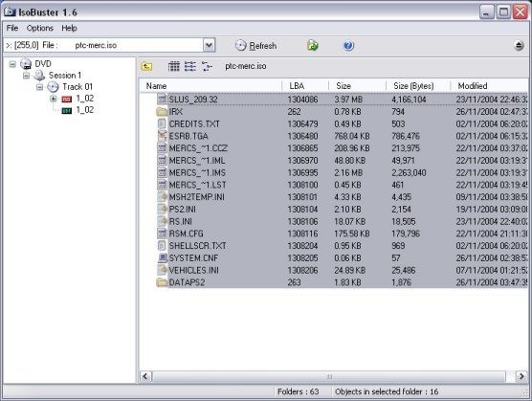Switch to list view mode
Viewport: 532px width, 401px height.
coord(190,66)
